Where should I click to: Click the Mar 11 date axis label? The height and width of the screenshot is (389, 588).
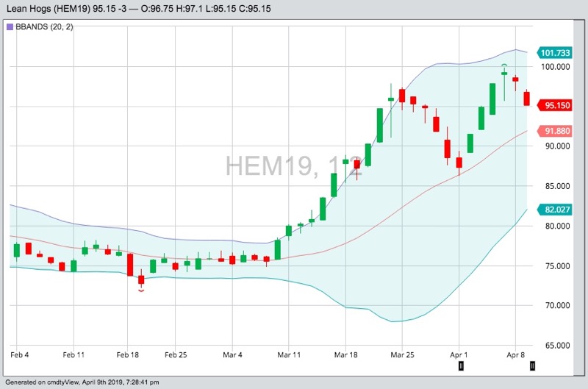coord(290,354)
